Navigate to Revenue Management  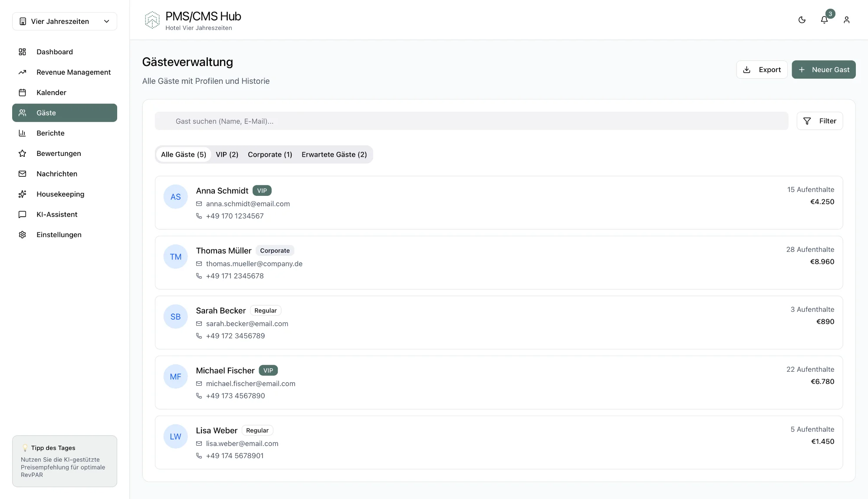pyautogui.click(x=73, y=72)
